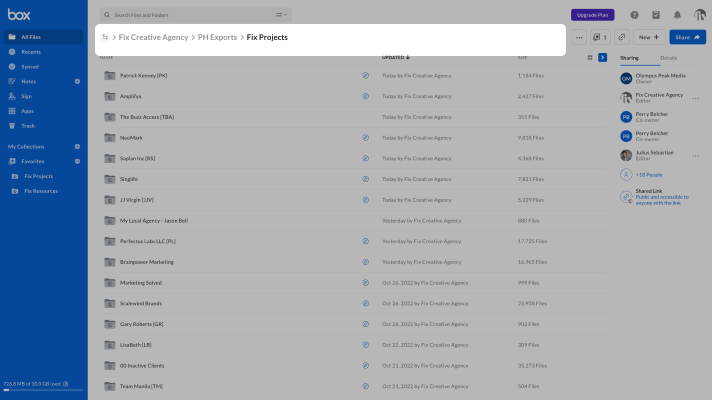Click sync icon on NeoMark row
712x400 pixels.
coord(366,138)
